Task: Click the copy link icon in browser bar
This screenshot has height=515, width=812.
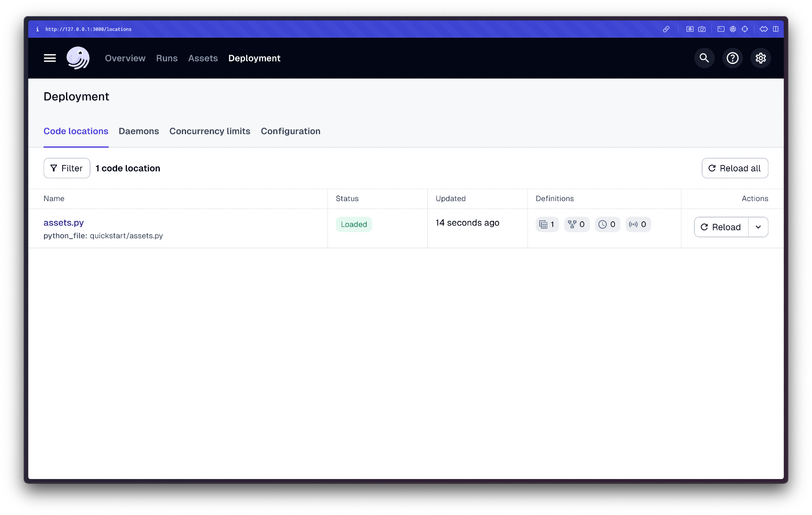Action: tap(666, 29)
